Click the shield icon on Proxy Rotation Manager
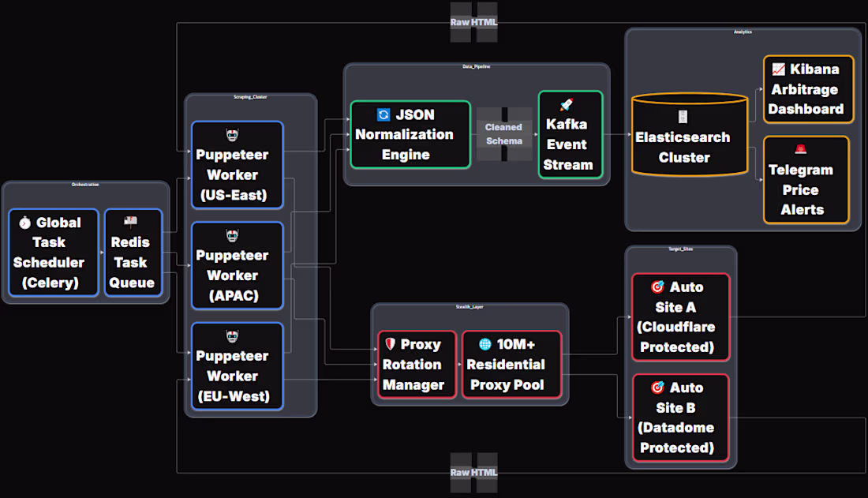The height and width of the screenshot is (498, 868). coord(391,344)
